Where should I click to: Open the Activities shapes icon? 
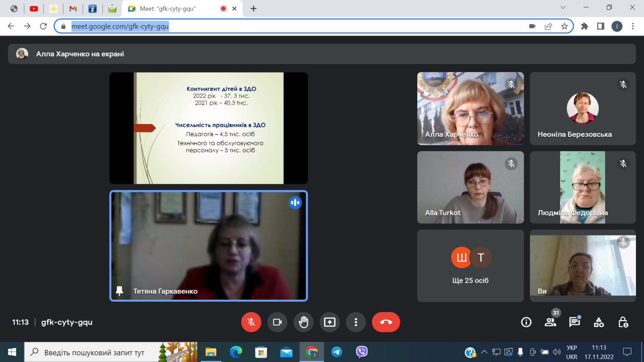(599, 322)
